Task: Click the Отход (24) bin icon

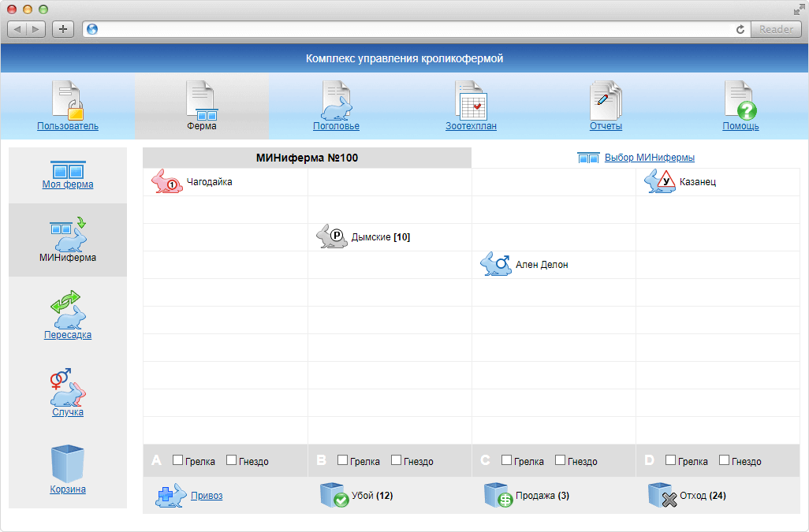Action: click(662, 496)
